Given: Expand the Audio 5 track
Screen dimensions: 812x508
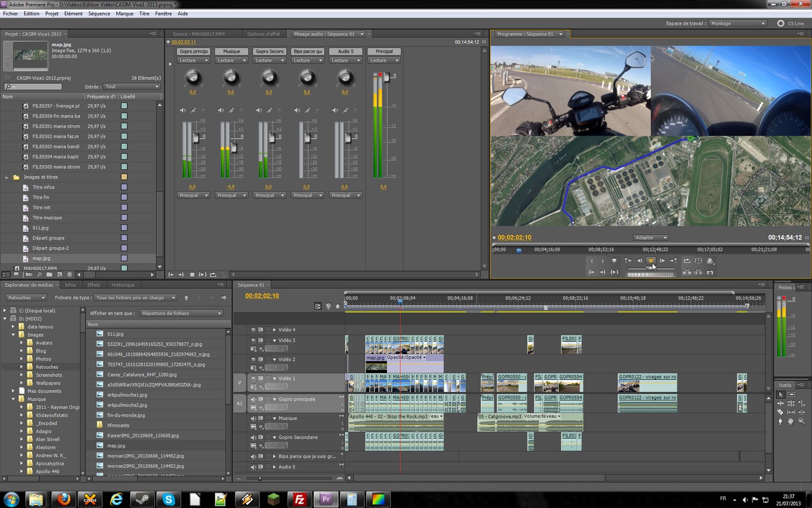Looking at the screenshot, I should pos(274,467).
